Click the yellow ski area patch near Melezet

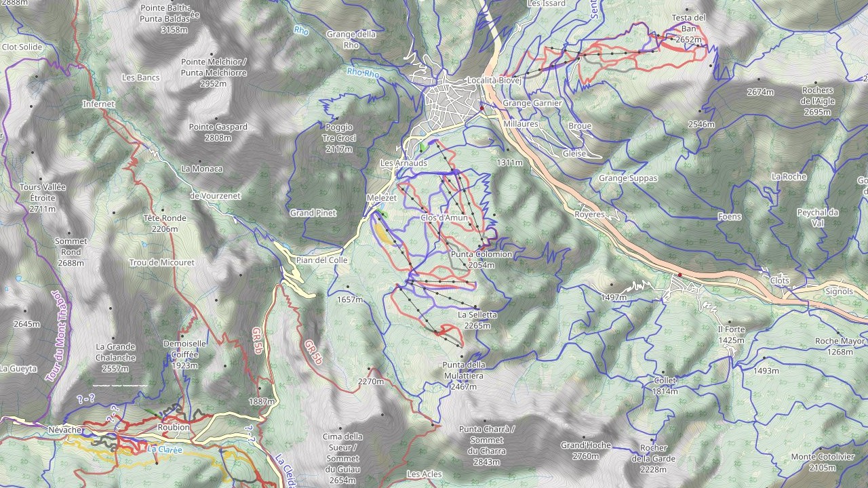[382, 232]
